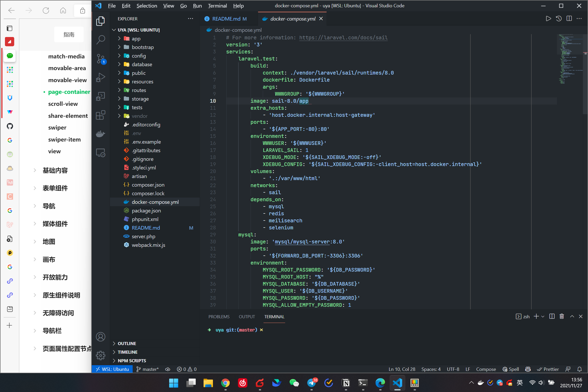The width and height of the screenshot is (588, 392).
Task: Open Compose language mode selector
Action: point(486,369)
